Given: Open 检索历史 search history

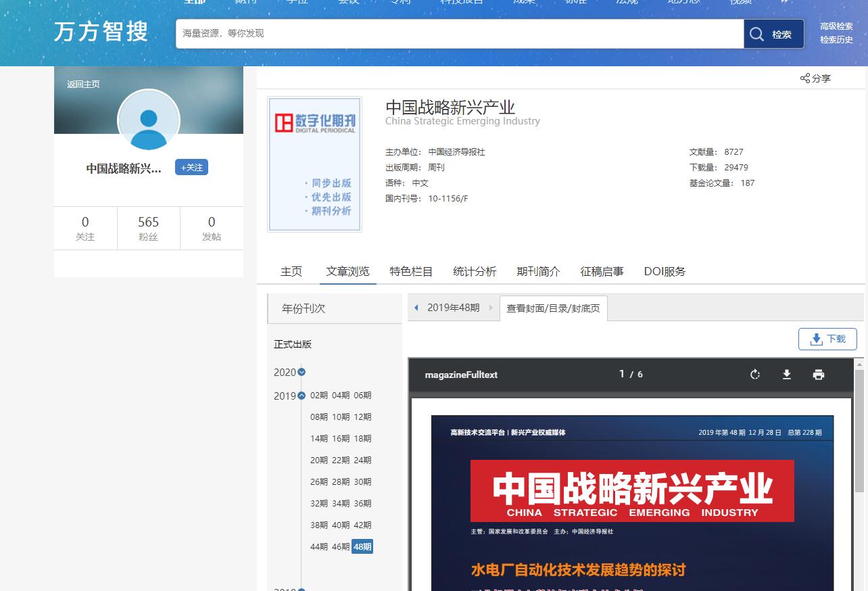Looking at the screenshot, I should click(836, 40).
